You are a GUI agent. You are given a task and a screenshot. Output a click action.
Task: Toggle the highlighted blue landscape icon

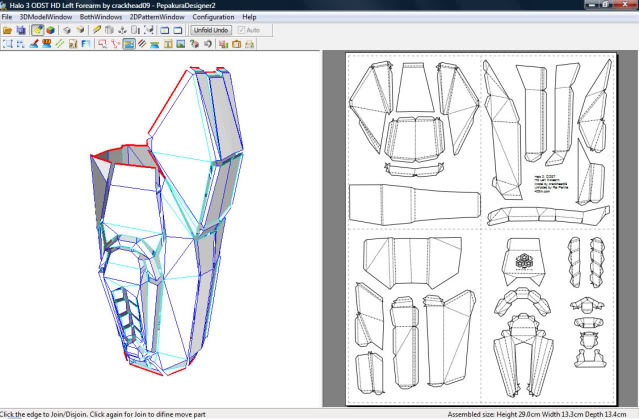[x=129, y=44]
